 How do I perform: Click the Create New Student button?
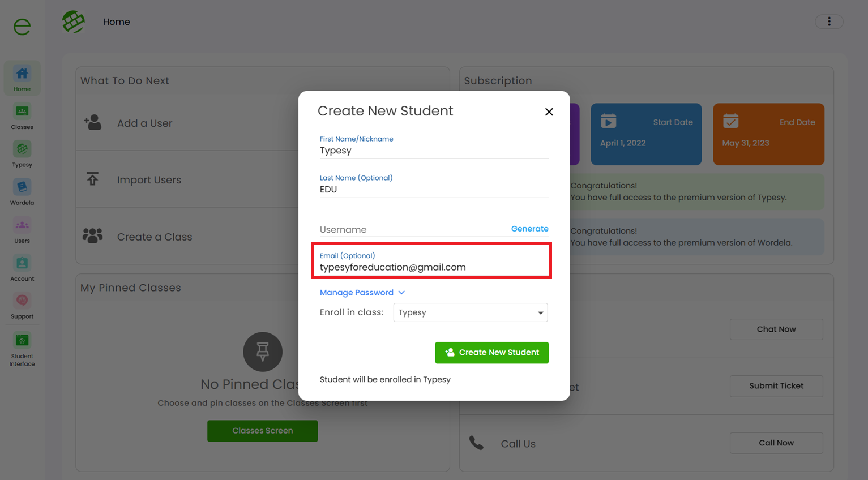click(x=491, y=353)
